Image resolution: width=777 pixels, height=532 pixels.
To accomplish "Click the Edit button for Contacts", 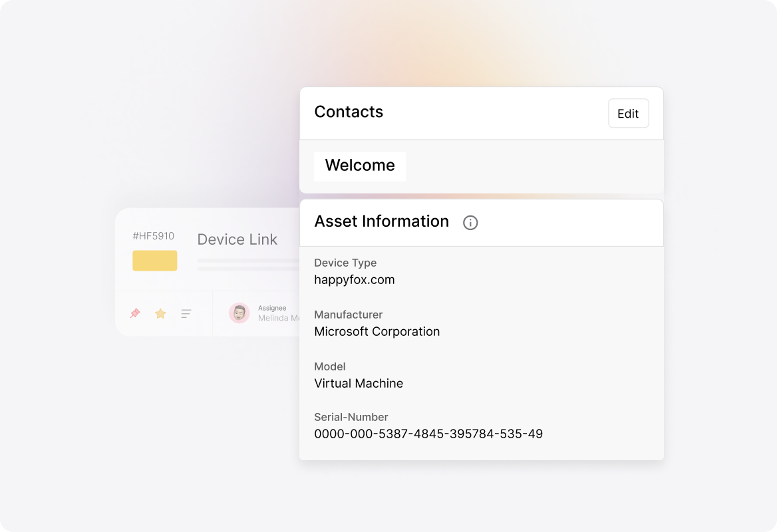I will (x=628, y=113).
